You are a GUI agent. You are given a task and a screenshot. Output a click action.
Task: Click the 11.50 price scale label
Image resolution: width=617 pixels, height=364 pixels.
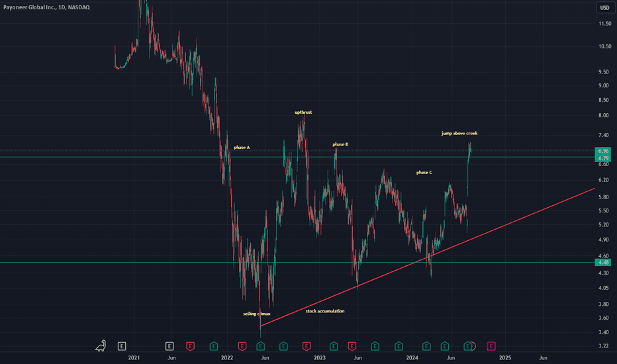(605, 24)
